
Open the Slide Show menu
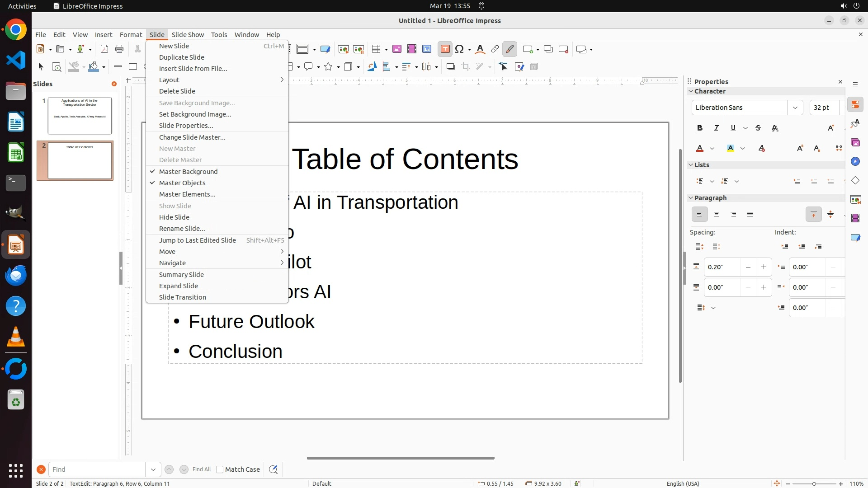click(x=188, y=35)
